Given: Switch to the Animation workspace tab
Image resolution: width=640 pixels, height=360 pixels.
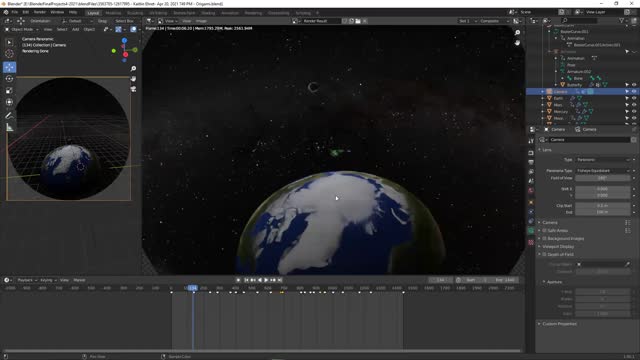Looking at the screenshot, I should click(230, 13).
